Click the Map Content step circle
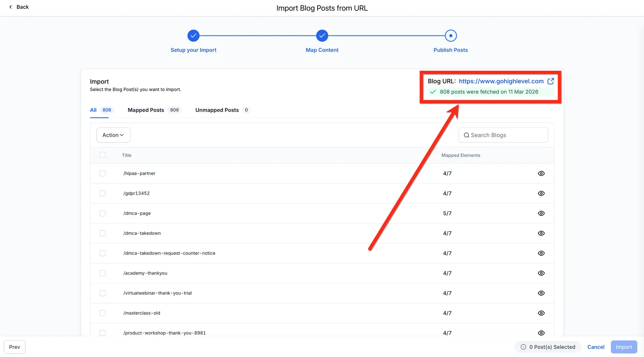 [322, 36]
